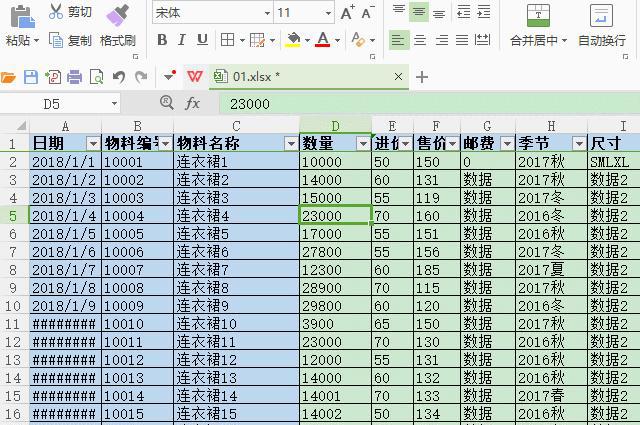Open the font name 宋体 dropdown
This screenshot has height=425, width=640.
[x=267, y=13]
